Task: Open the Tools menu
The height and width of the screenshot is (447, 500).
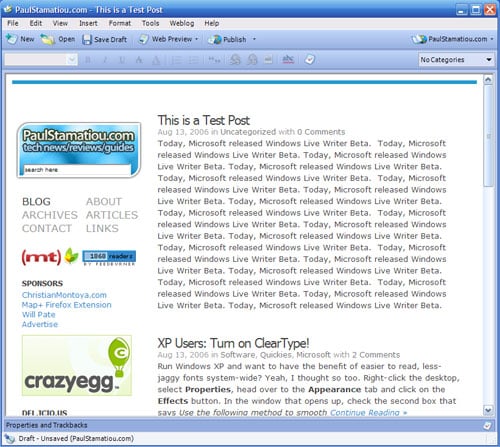Action: click(x=150, y=23)
